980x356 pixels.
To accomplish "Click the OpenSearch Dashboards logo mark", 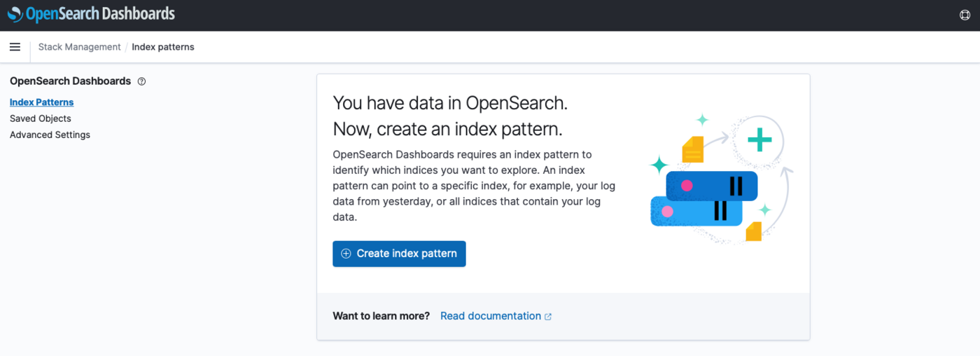I will (x=15, y=14).
